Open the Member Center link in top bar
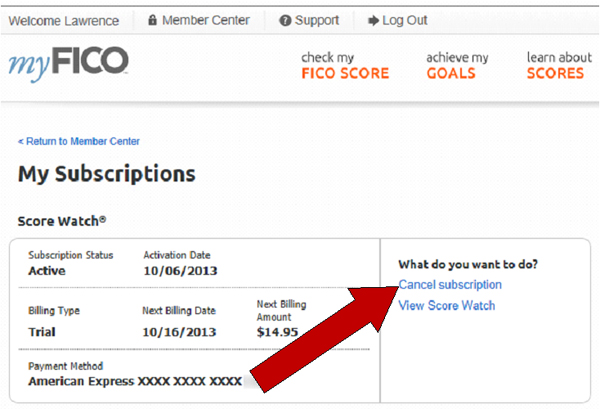This screenshot has width=600, height=409. click(206, 20)
